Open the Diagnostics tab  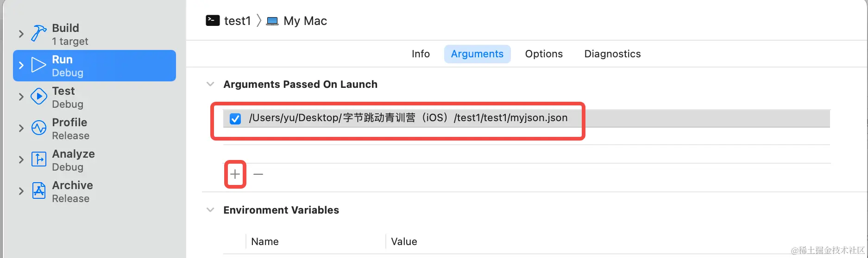click(612, 54)
